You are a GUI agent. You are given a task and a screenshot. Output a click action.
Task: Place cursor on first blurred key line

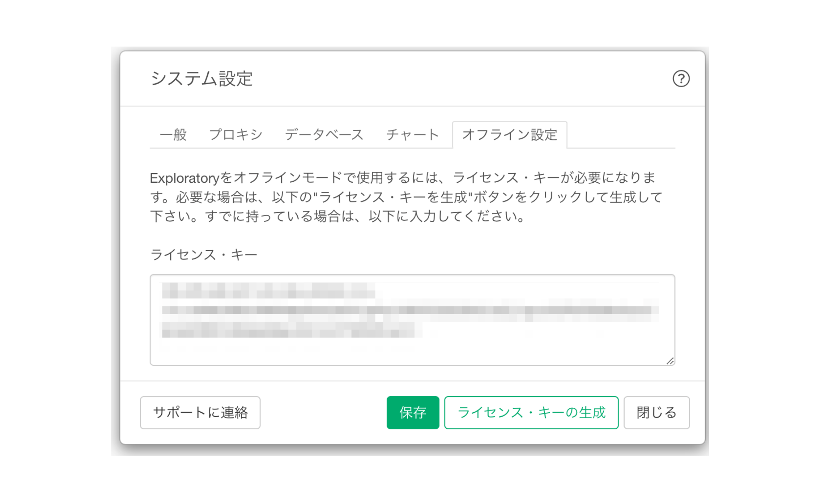tap(269, 290)
